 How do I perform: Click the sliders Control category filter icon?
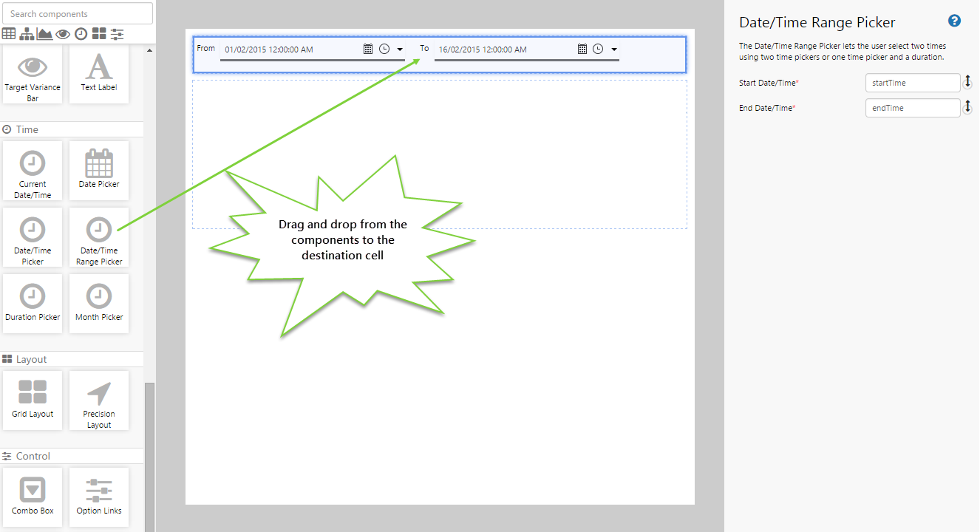[117, 34]
